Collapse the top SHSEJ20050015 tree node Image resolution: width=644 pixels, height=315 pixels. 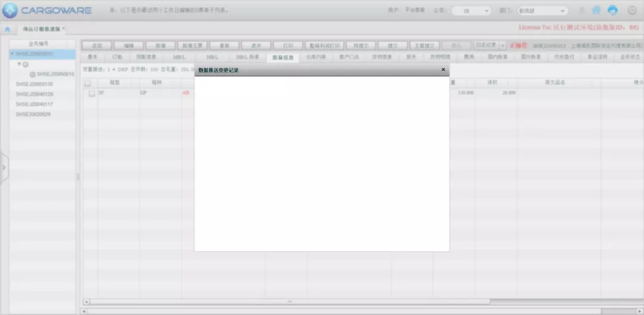pyautogui.click(x=13, y=54)
